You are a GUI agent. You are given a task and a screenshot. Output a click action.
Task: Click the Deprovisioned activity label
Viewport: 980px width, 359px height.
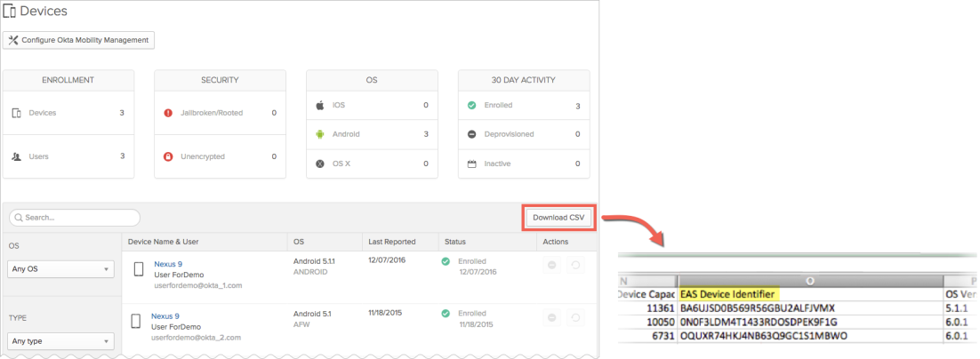click(x=509, y=134)
